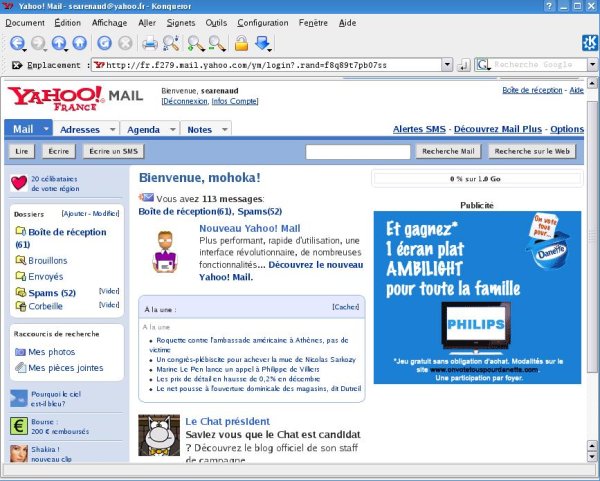This screenshot has height=481, width=600.
Task: Click the Boîte de réception folder icon
Action: 20,232
